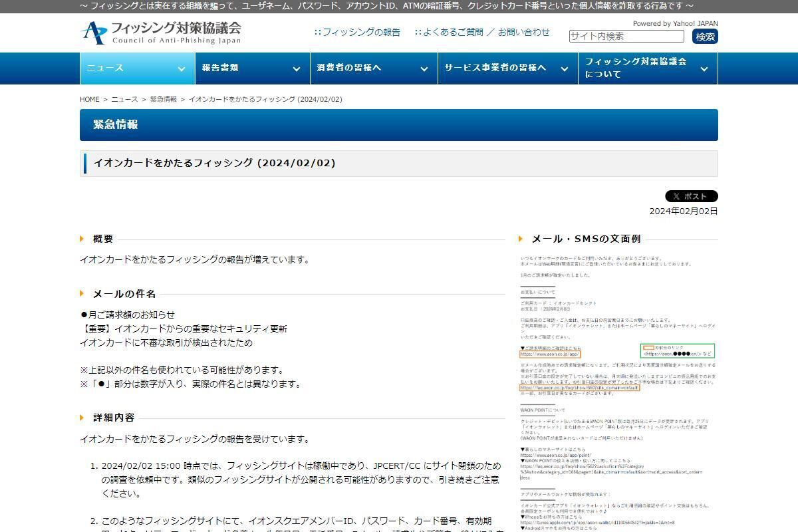The height and width of the screenshot is (532, 798).
Task: Go to 緊急情報 breadcrumb link
Action: pos(164,99)
